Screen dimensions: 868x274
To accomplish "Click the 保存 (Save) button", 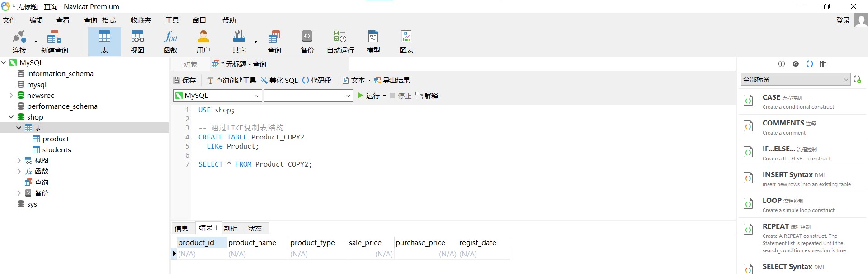I will pos(184,80).
